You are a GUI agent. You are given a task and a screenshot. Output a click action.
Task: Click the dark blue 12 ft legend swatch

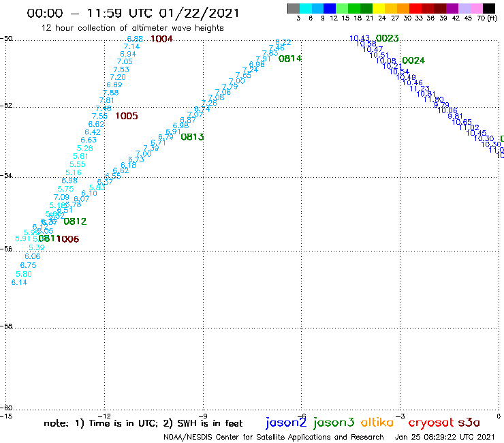point(330,8)
